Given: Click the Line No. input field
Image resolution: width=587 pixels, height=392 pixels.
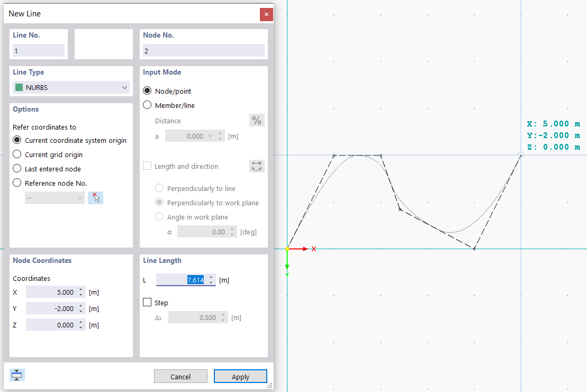Looking at the screenshot, I should coord(38,49).
